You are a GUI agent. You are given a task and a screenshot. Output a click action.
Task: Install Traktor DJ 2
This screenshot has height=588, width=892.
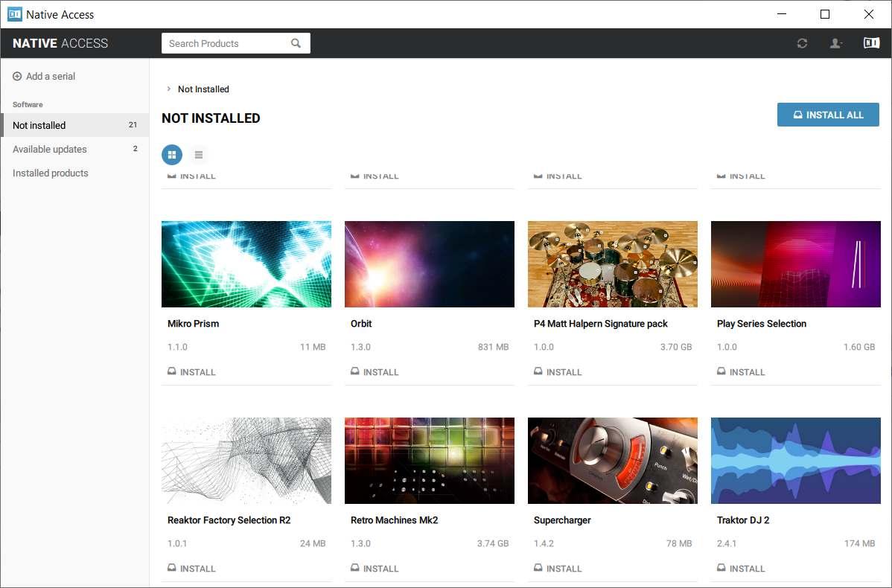(742, 568)
